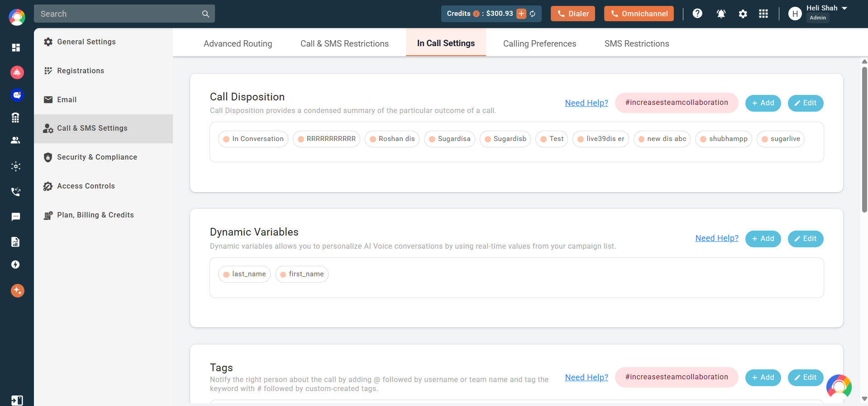The width and height of the screenshot is (868, 406).
Task: Click into the Search field
Action: click(x=118, y=14)
